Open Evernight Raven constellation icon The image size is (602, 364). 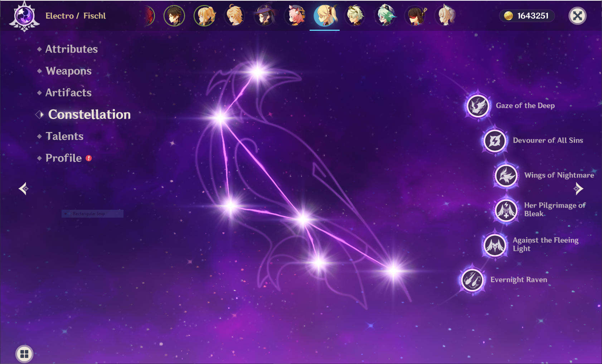coord(472,280)
